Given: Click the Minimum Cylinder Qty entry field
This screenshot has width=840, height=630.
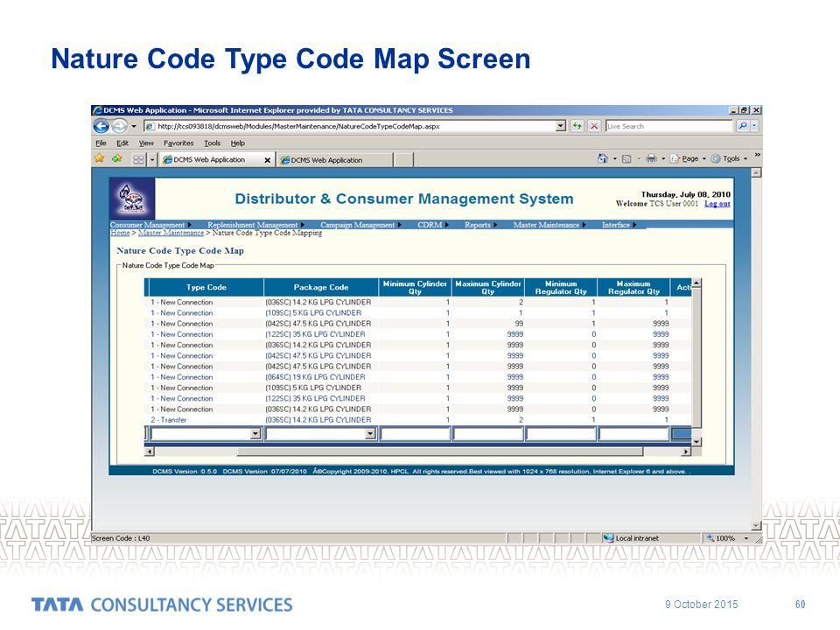Looking at the screenshot, I should [415, 434].
